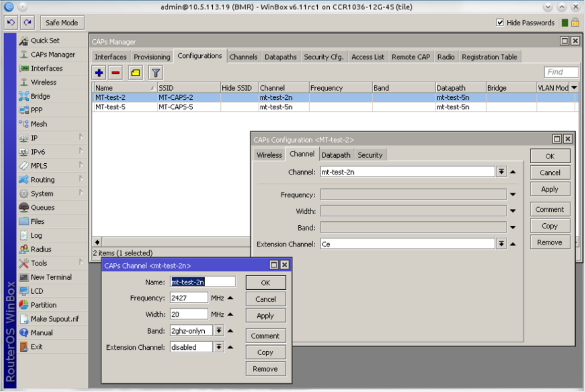The height and width of the screenshot is (392, 585).
Task: Open the Registration Table tab
Action: point(490,57)
